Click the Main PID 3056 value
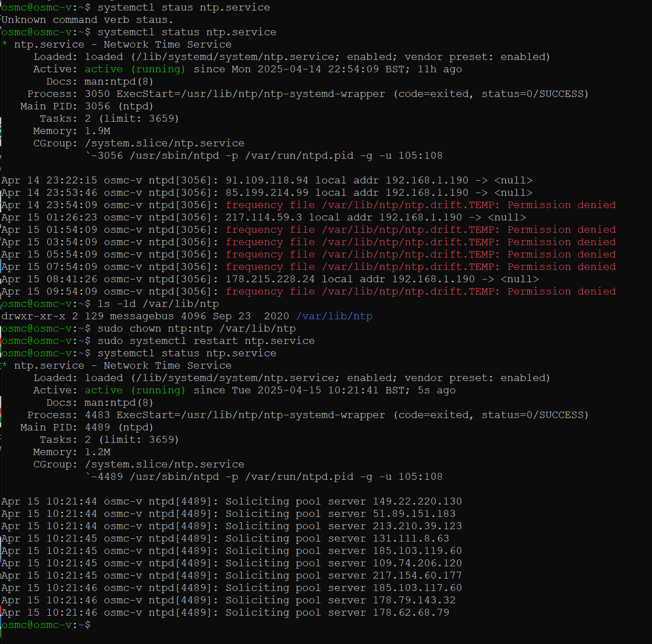The width and height of the screenshot is (652, 644). [97, 106]
